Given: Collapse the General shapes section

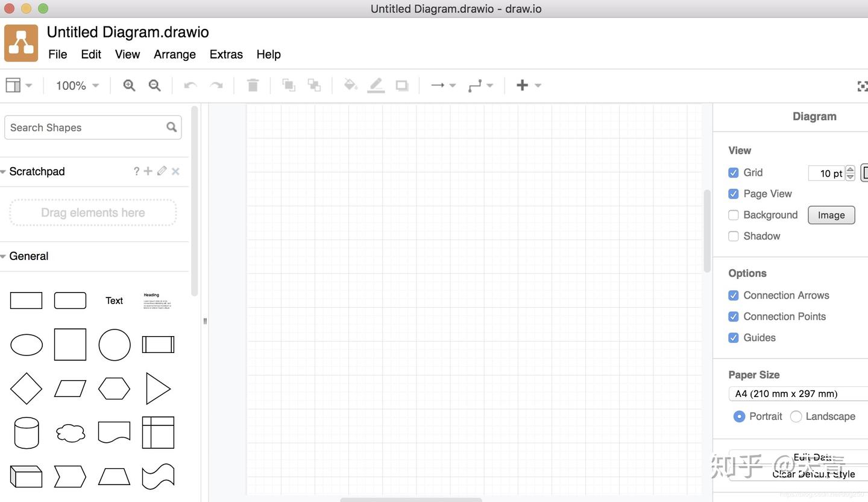Looking at the screenshot, I should click(x=25, y=256).
